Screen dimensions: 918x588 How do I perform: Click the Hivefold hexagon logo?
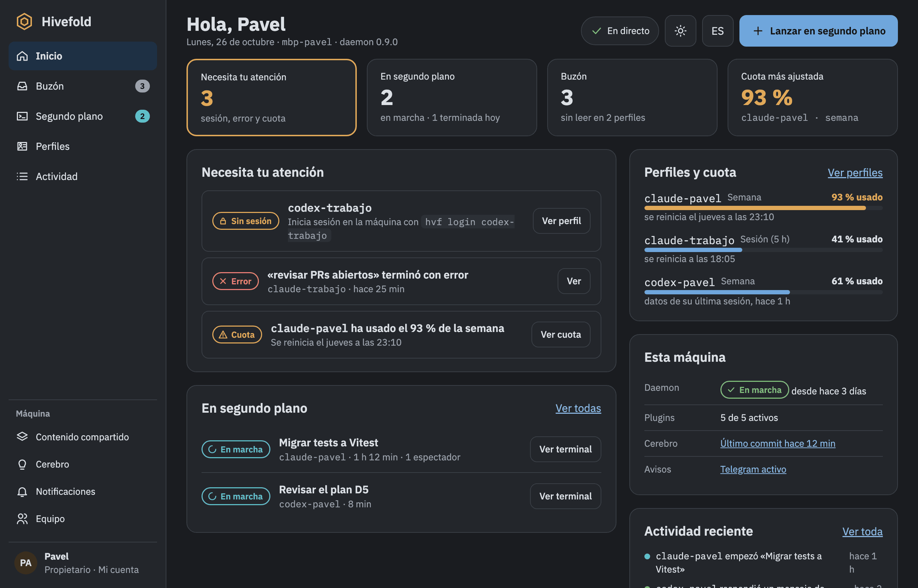point(24,22)
